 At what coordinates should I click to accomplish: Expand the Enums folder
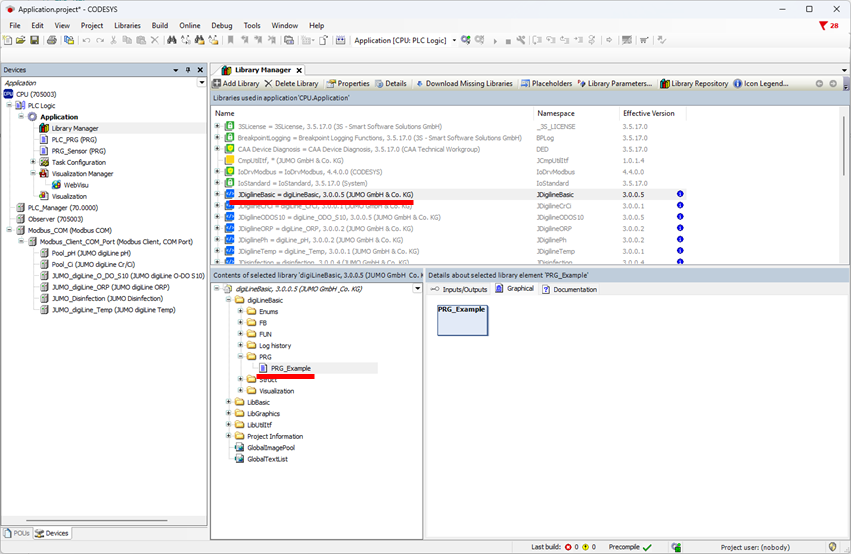(240, 311)
